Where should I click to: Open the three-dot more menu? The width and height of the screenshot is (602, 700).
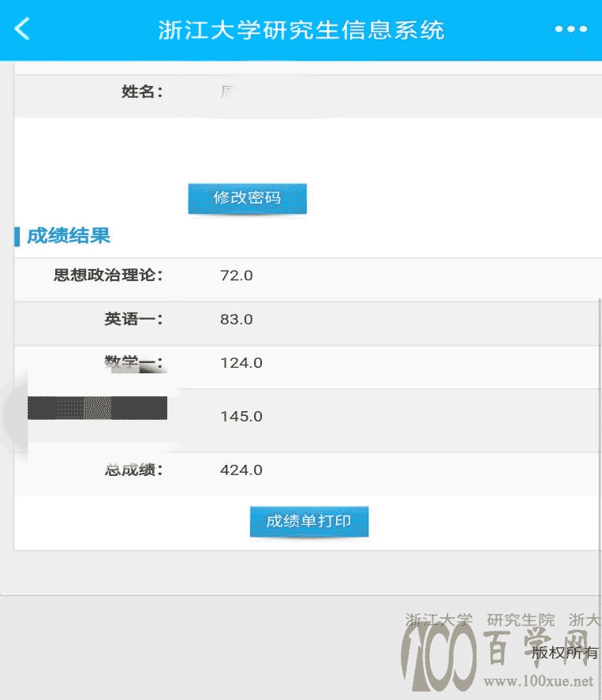(x=570, y=29)
